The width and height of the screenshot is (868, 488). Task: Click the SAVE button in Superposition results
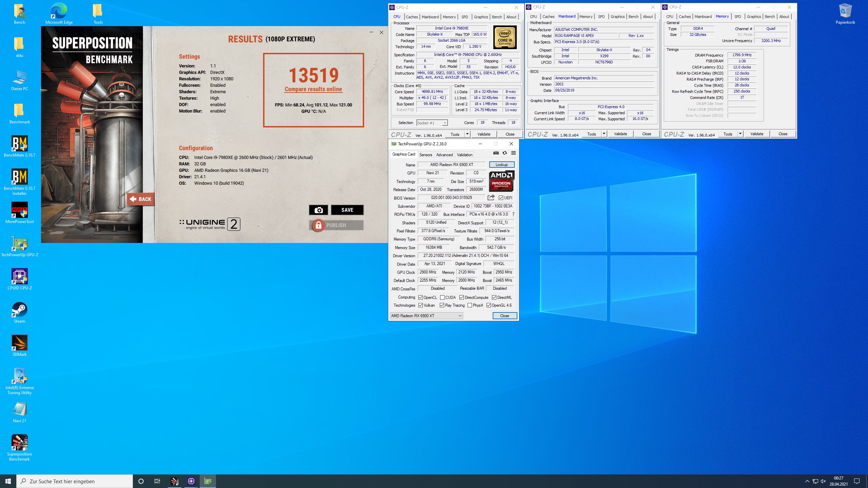pos(347,210)
